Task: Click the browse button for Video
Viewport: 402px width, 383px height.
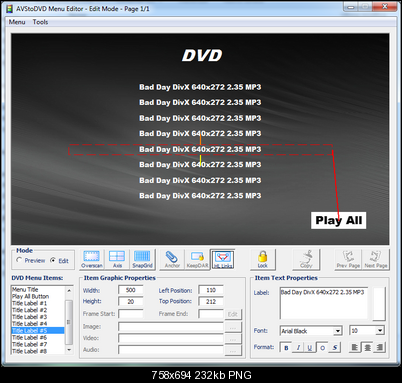Action: coord(233,339)
